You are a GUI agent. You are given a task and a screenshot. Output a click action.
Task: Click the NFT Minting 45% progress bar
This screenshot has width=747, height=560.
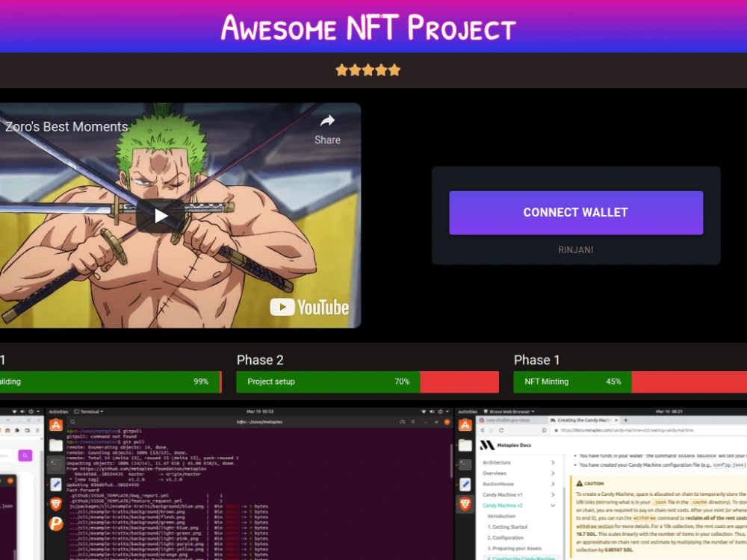630,382
